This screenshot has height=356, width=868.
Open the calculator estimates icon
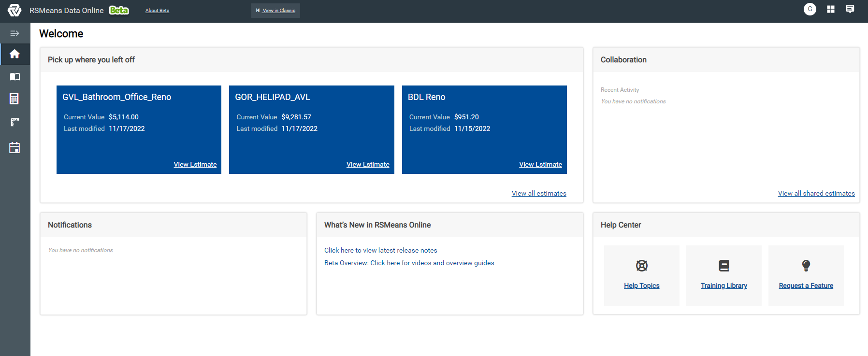tap(14, 99)
